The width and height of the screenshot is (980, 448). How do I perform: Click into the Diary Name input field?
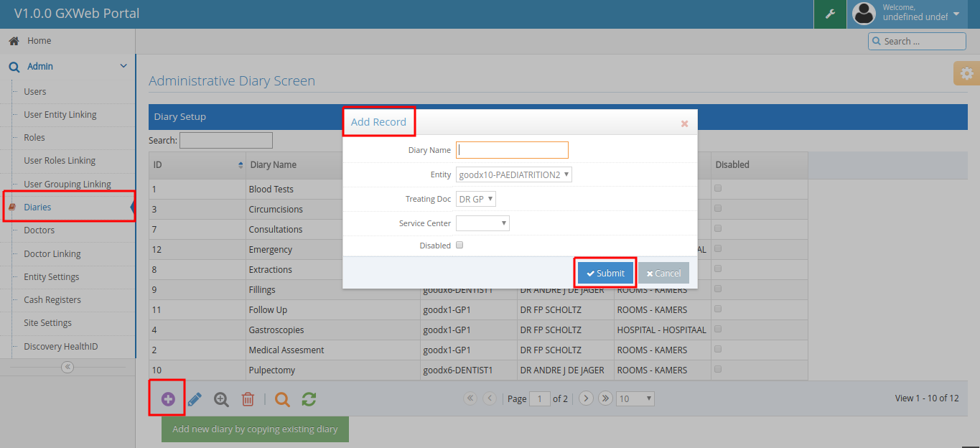512,150
